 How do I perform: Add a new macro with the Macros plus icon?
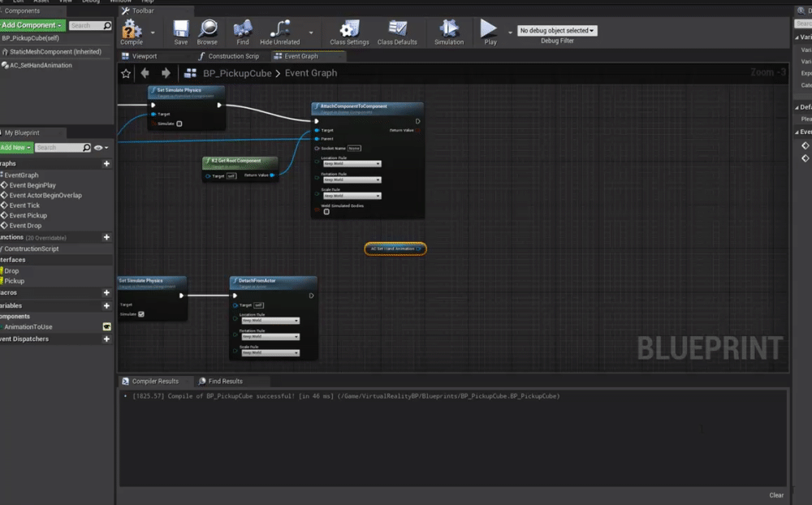(x=106, y=292)
